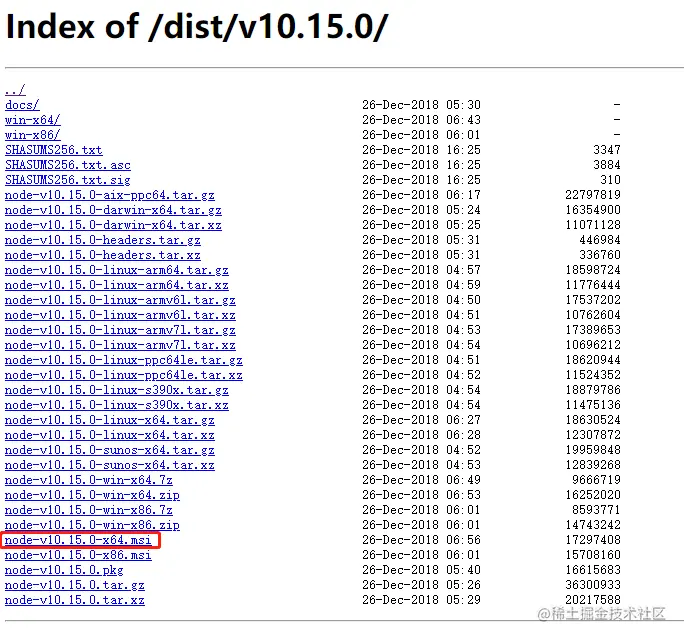The width and height of the screenshot is (684, 640).
Task: Click timestamp 26-Dec-2018 05:30 of docs
Action: pyautogui.click(x=421, y=105)
